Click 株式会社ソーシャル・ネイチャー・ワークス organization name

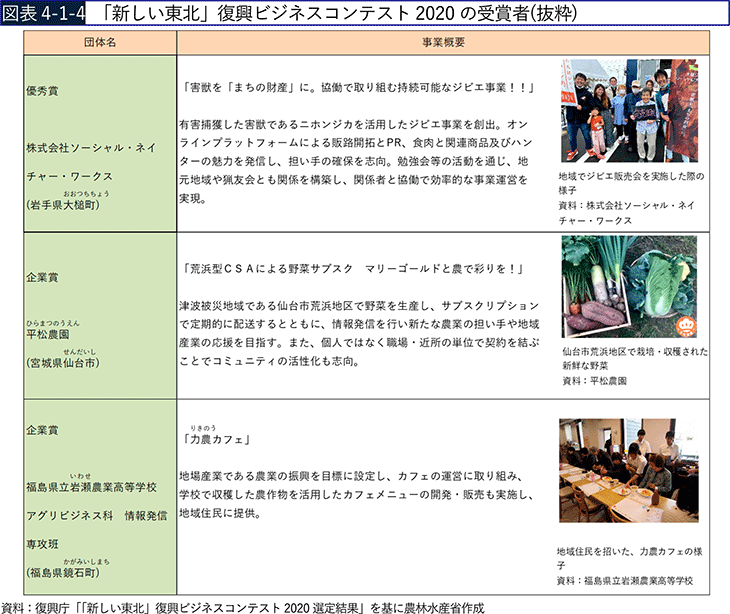tap(91, 162)
